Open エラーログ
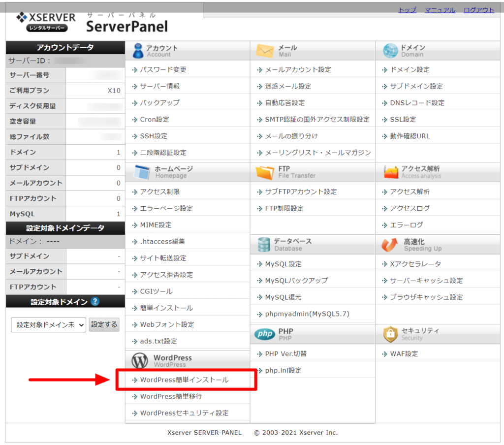 coord(407,225)
